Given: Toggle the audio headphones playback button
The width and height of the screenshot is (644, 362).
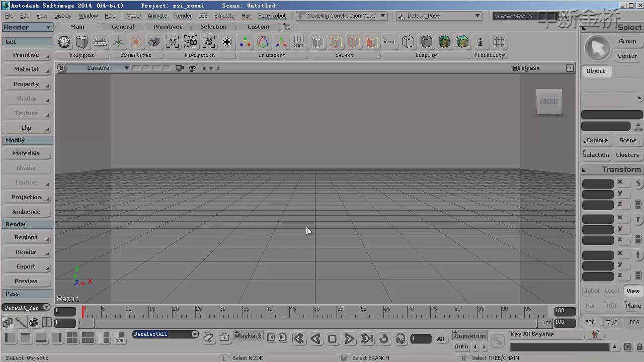Looking at the screenshot, I should [x=400, y=338].
